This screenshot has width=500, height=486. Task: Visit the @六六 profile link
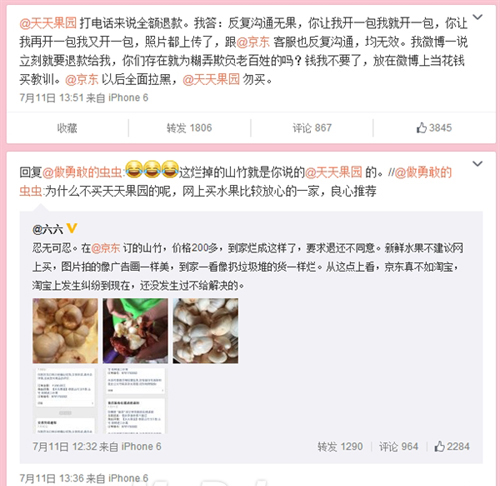click(x=48, y=229)
